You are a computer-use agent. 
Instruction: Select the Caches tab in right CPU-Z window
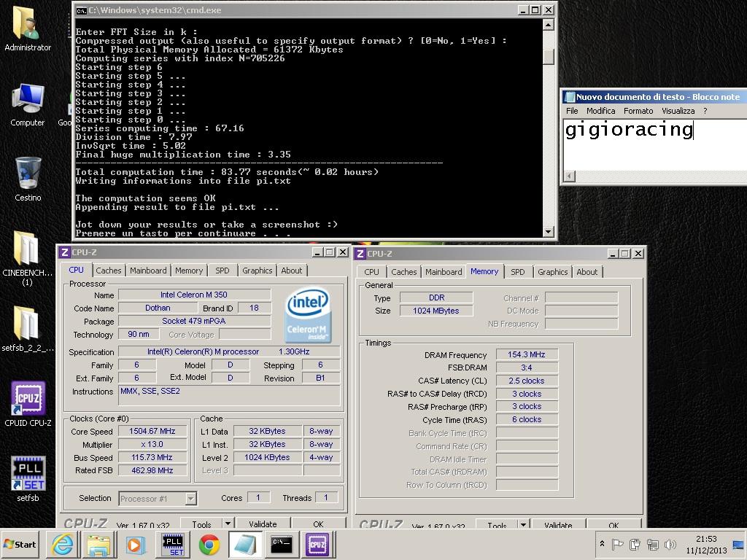point(403,272)
